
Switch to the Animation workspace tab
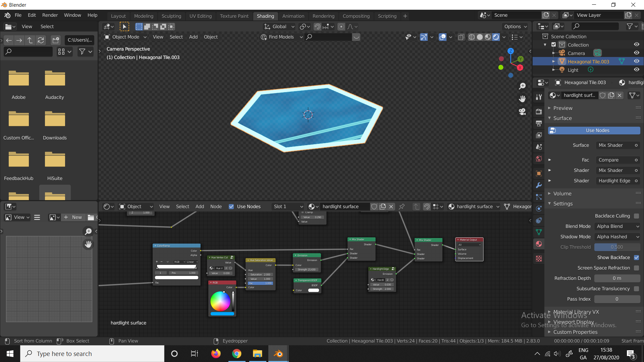pos(293,16)
